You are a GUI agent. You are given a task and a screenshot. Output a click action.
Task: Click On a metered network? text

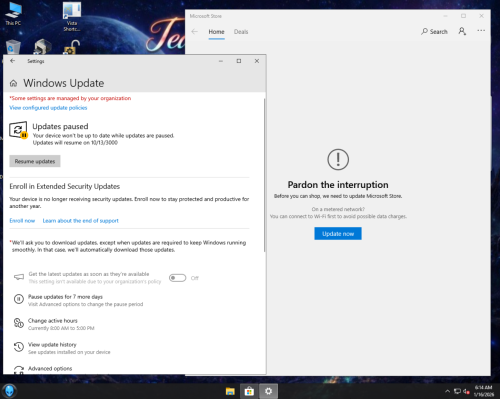(338, 209)
